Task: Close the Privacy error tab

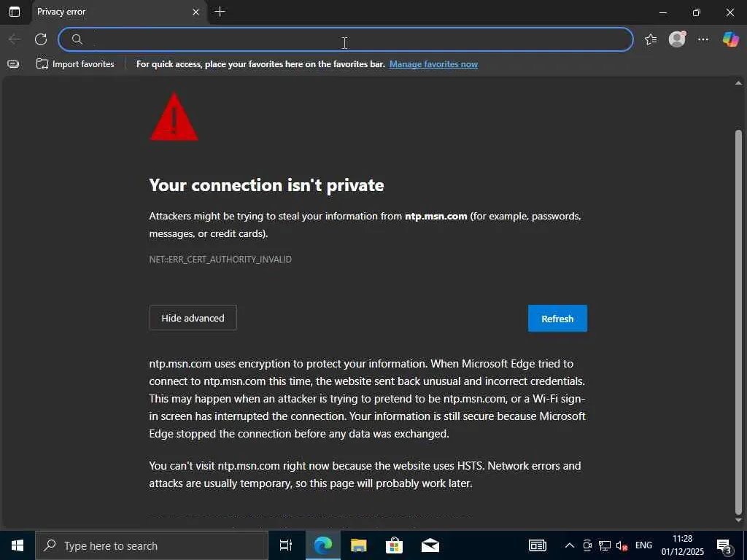Action: (x=196, y=12)
